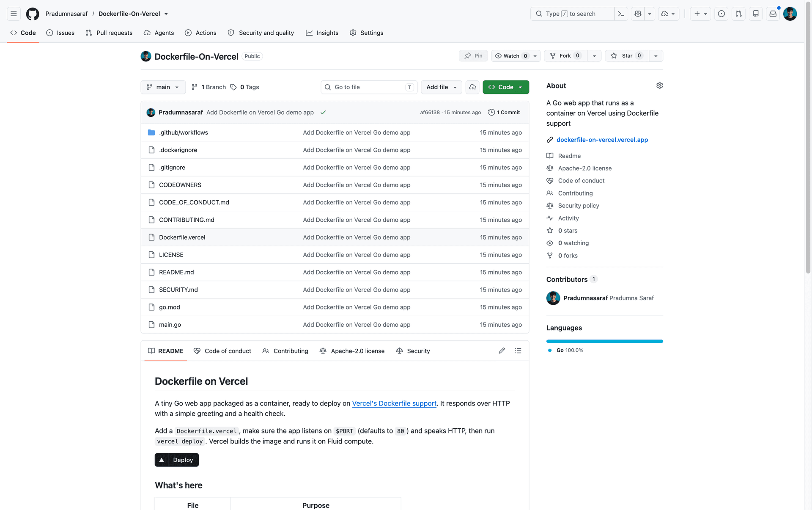Open the green Code dropdown
This screenshot has width=812, height=510.
coord(506,87)
